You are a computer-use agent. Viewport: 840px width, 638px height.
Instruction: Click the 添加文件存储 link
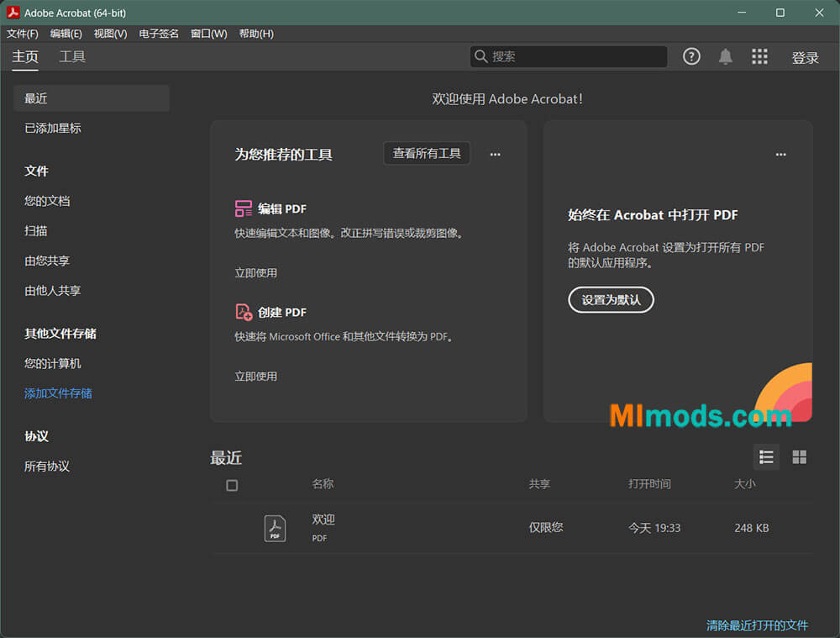[58, 393]
